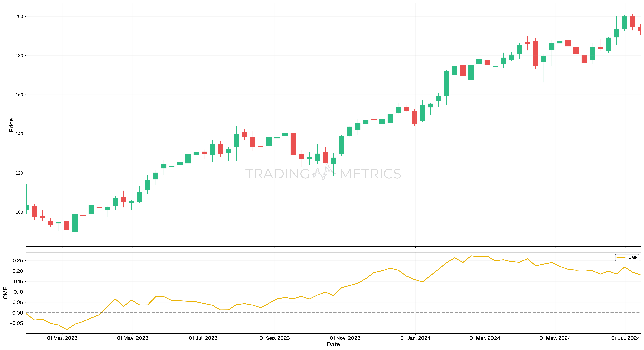
Task: Click the Price y-axis title
Action: (x=11, y=125)
